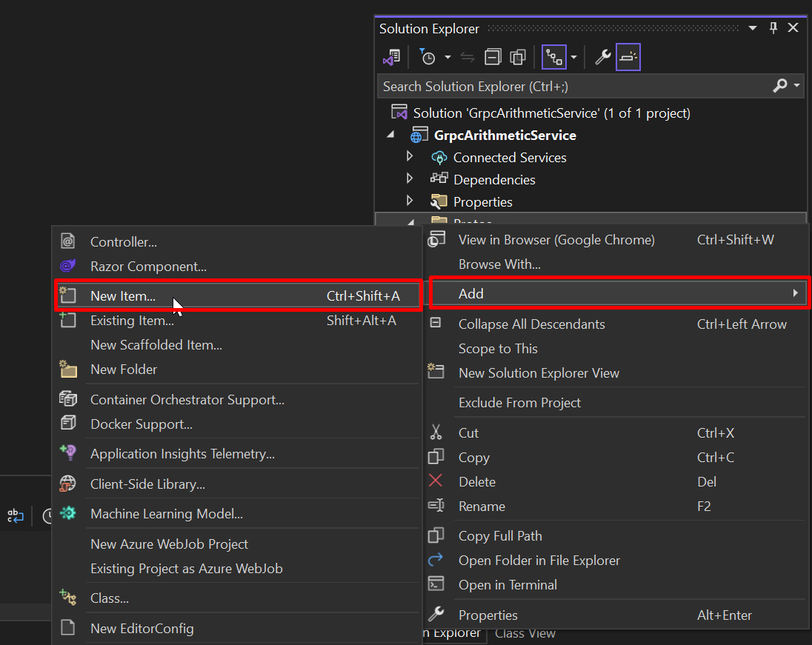Click Open Folder in File Explorer
The height and width of the screenshot is (645, 812).
tap(539, 561)
